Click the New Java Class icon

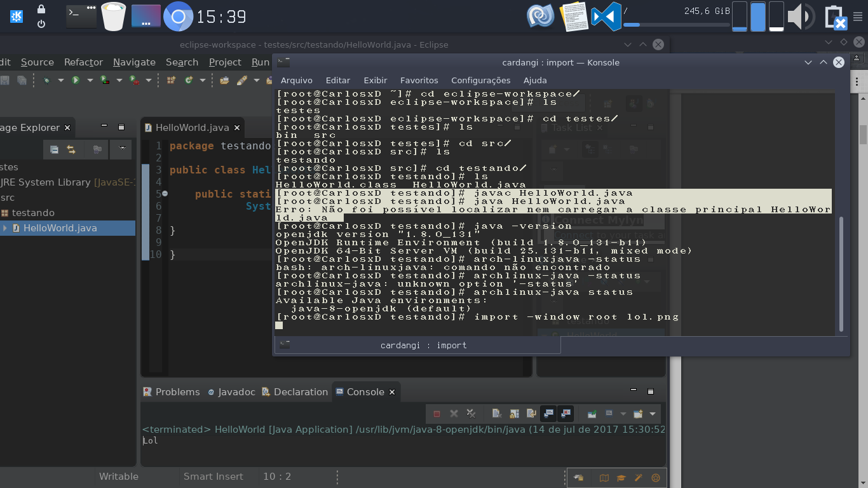pos(189,80)
